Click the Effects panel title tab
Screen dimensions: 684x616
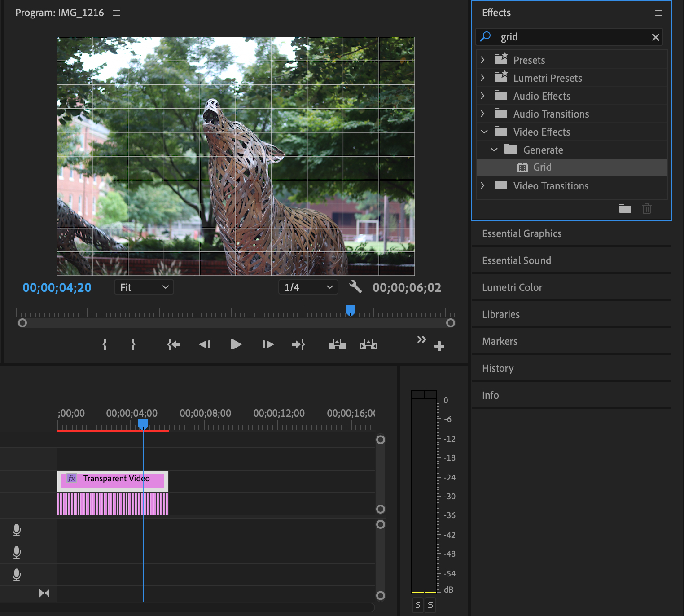coord(496,13)
